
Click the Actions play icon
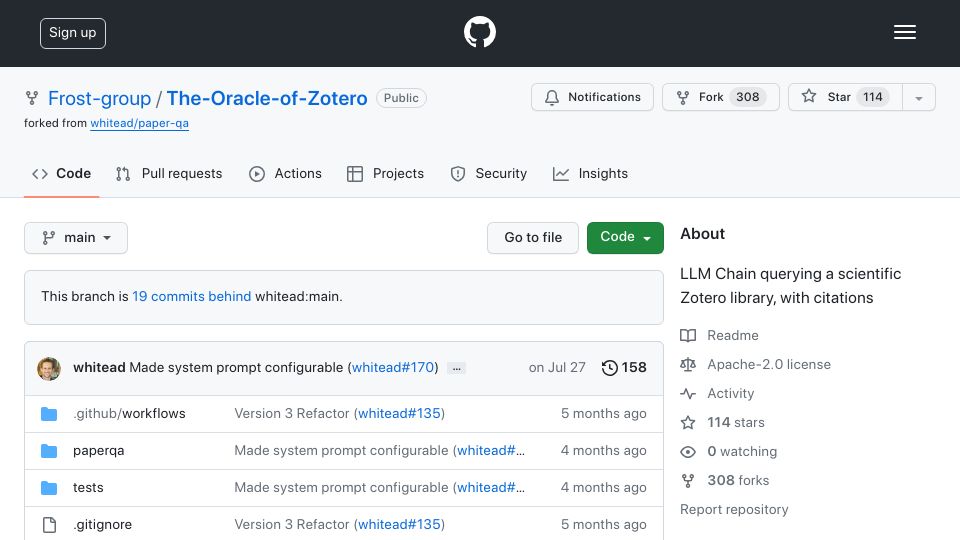257,174
